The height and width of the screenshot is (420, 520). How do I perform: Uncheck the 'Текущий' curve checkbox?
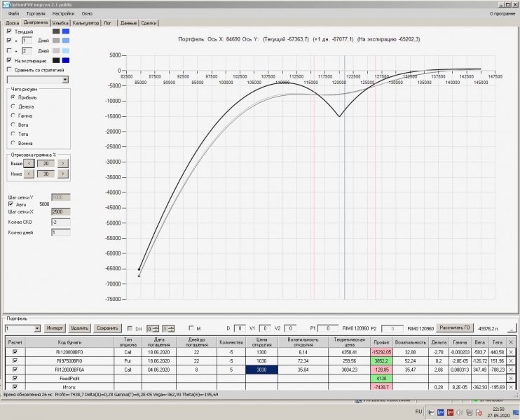(9, 31)
